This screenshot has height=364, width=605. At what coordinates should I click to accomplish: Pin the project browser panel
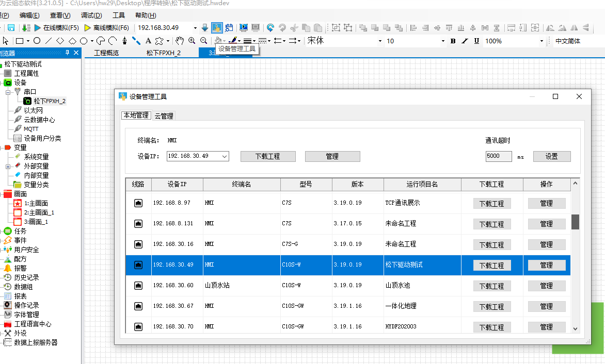(67, 53)
